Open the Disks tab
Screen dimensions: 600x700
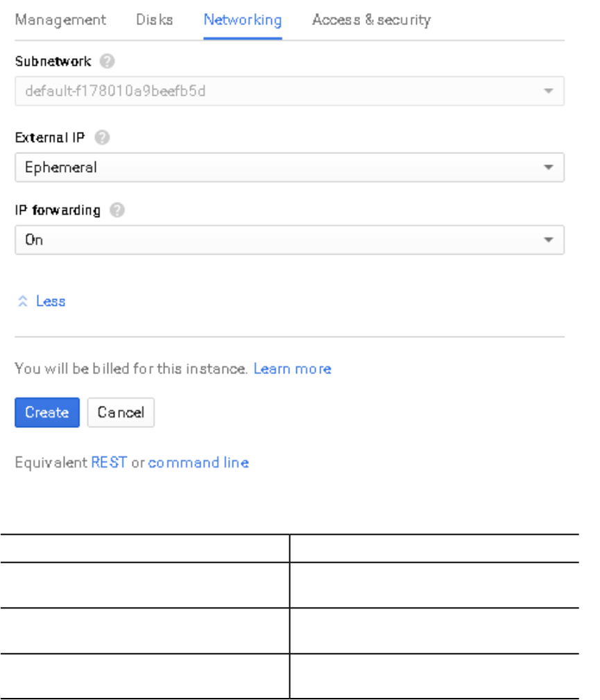tap(155, 20)
